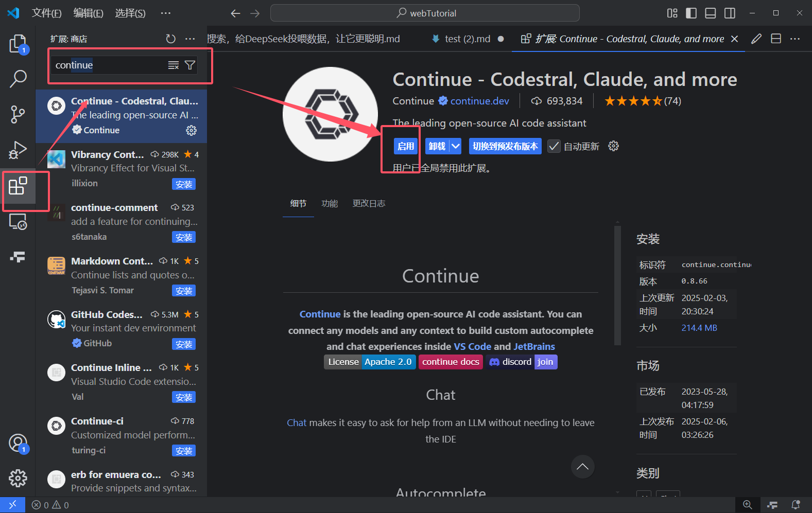Open the File menu
This screenshot has height=513, width=812.
pyautogui.click(x=47, y=13)
